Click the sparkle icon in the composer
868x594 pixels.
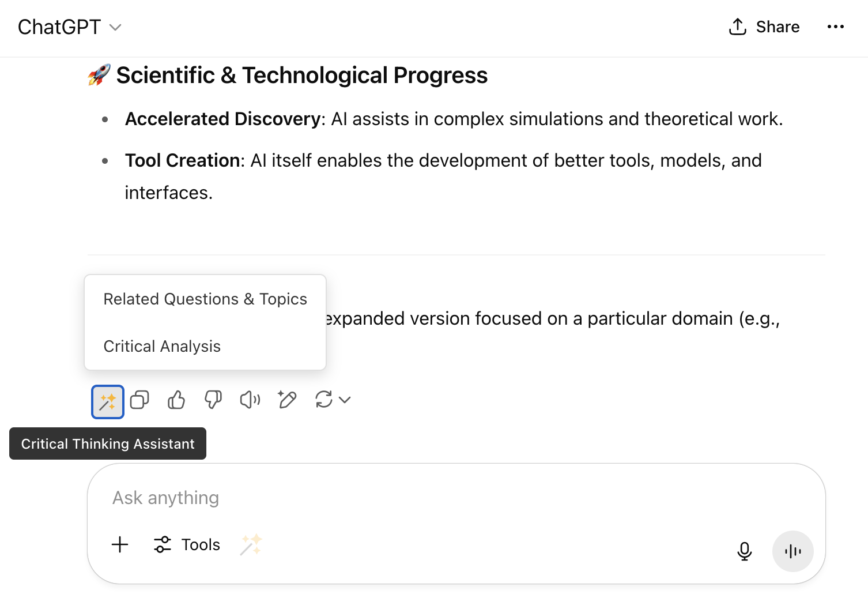(x=251, y=544)
